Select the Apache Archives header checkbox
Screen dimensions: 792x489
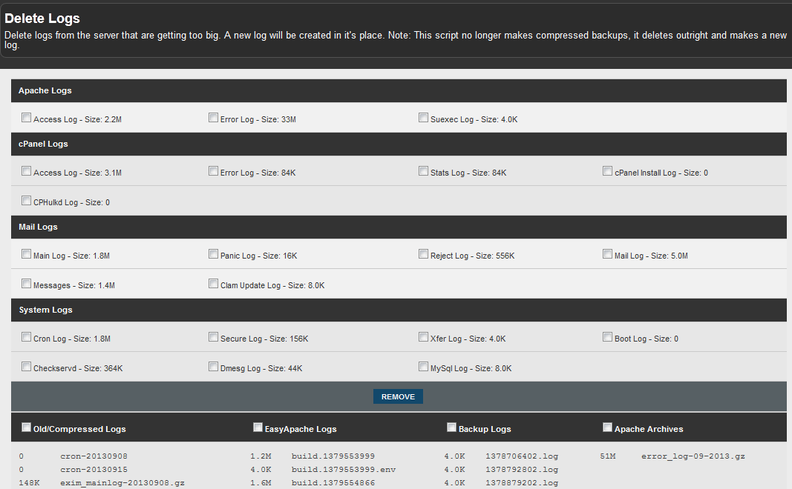pyautogui.click(x=608, y=428)
